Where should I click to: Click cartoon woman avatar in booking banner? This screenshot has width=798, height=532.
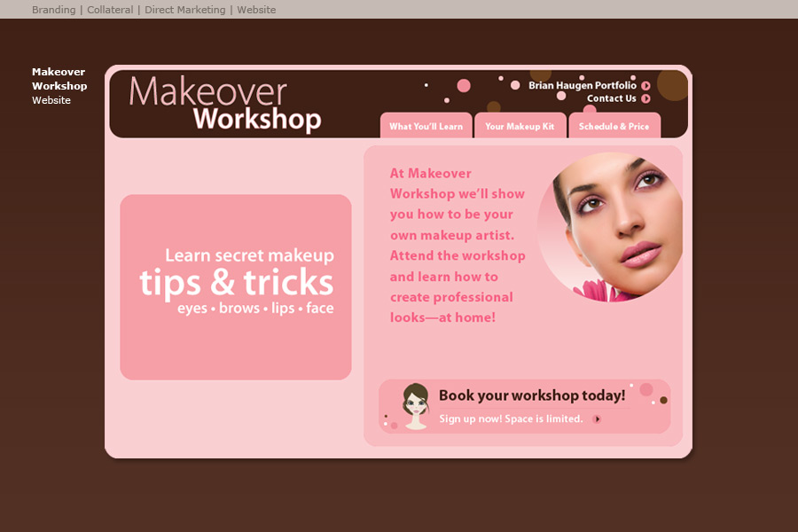[x=415, y=406]
